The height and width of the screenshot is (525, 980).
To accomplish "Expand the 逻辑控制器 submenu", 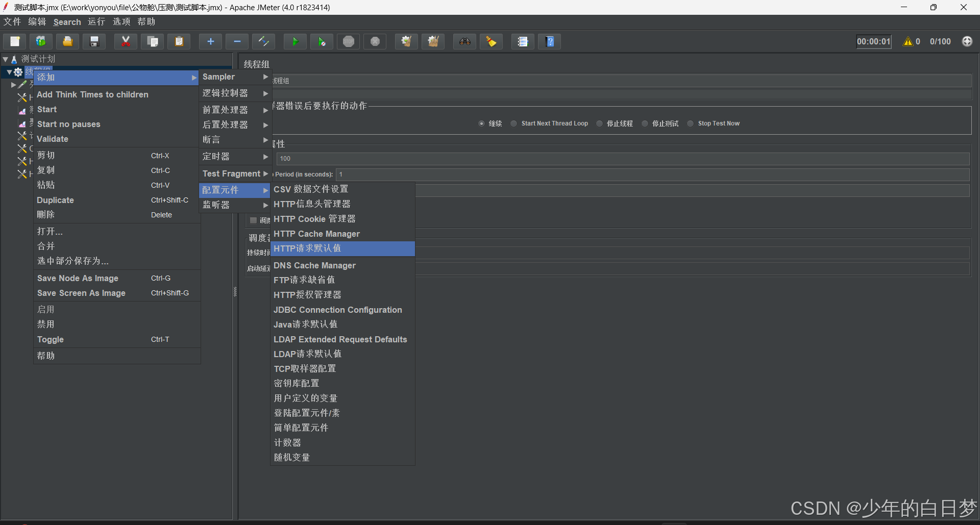I will tap(235, 93).
